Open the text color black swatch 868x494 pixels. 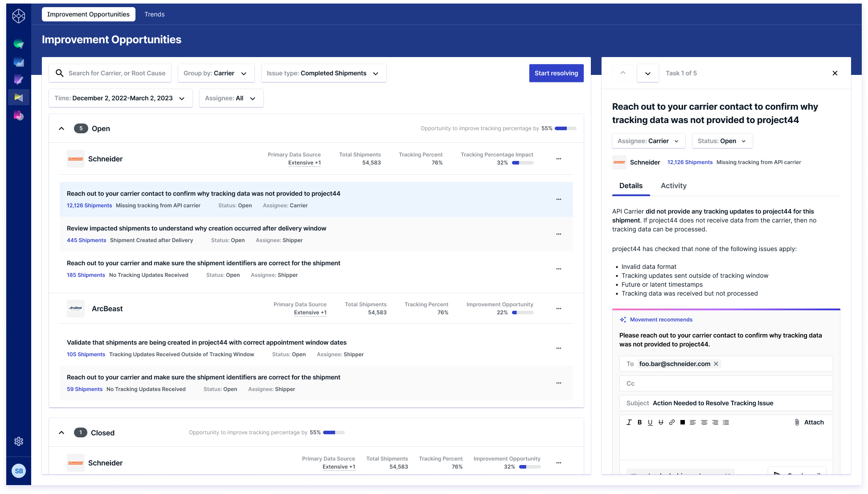683,422
